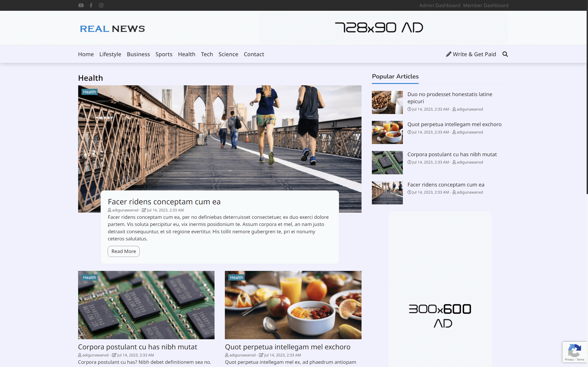Image resolution: width=588 pixels, height=367 pixels.
Task: Click the Read More button
Action: point(123,251)
